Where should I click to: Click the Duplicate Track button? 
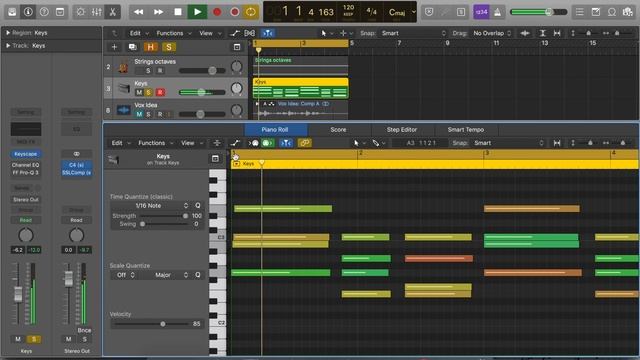(132, 47)
